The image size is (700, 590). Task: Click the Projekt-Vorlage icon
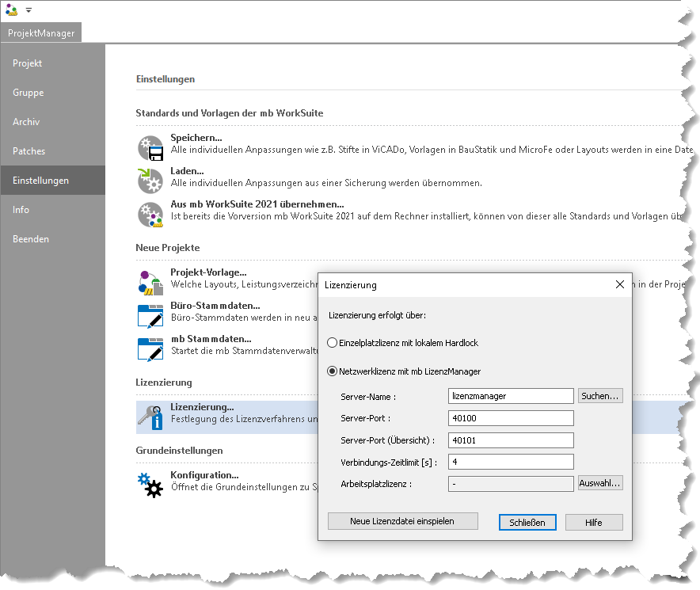pyautogui.click(x=150, y=283)
